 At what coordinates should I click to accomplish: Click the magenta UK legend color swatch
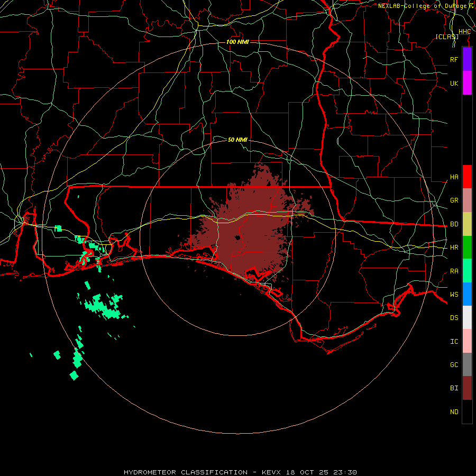[467, 83]
